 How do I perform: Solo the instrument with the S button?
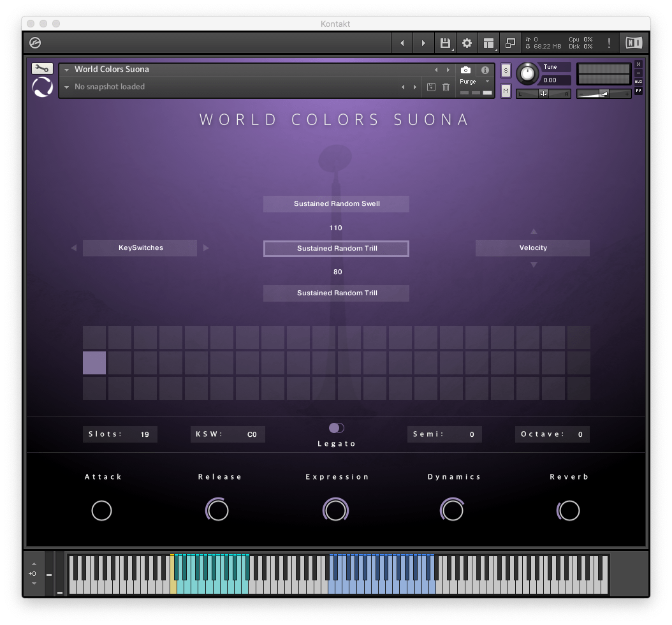pos(506,70)
